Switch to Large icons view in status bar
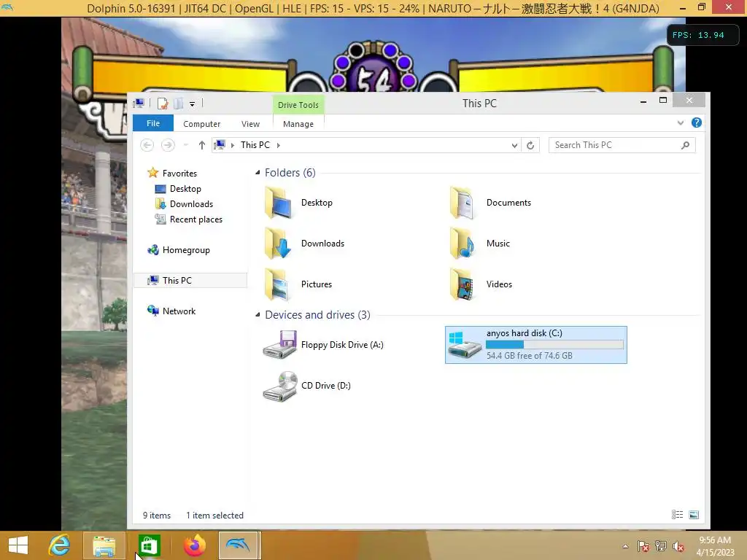This screenshot has width=747, height=560. pos(694,515)
